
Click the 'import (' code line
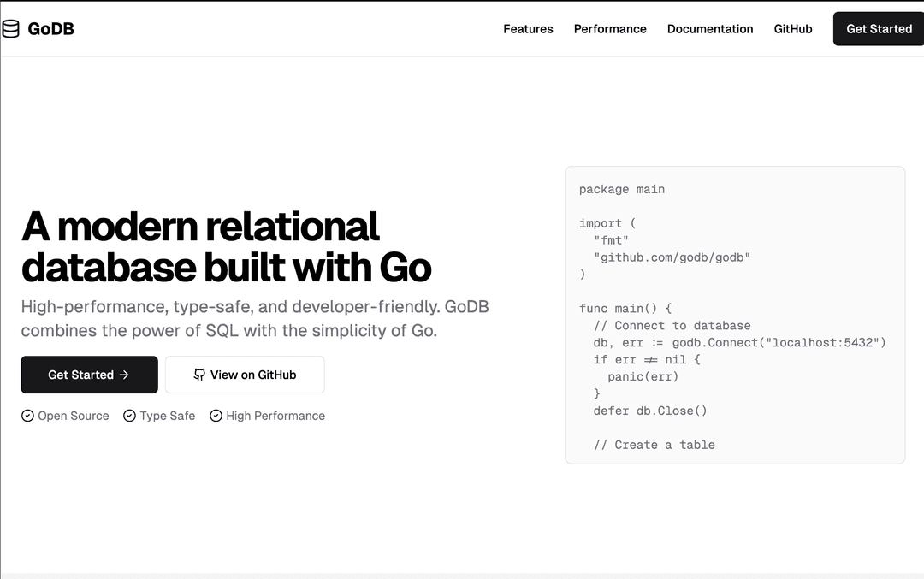click(x=607, y=223)
